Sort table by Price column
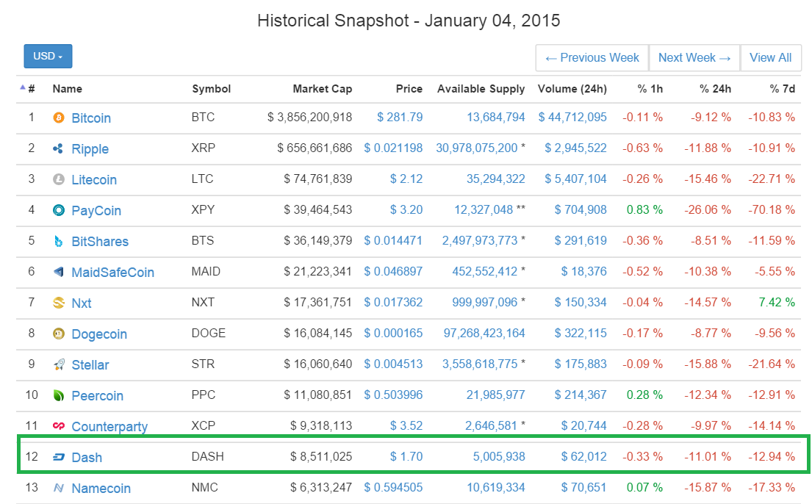The image size is (812, 504). pos(409,89)
